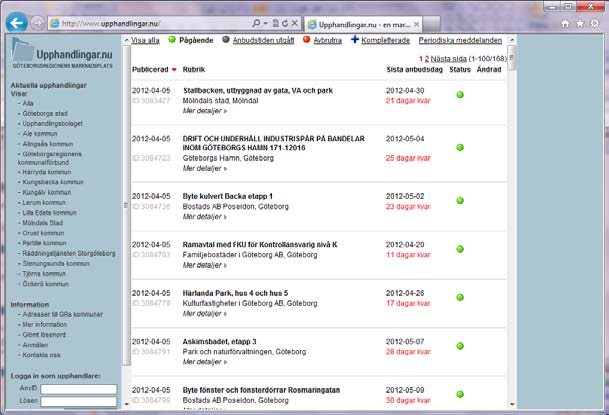Click green status dot for Rosmaringatan row
The width and height of the screenshot is (609, 415).
click(x=460, y=394)
